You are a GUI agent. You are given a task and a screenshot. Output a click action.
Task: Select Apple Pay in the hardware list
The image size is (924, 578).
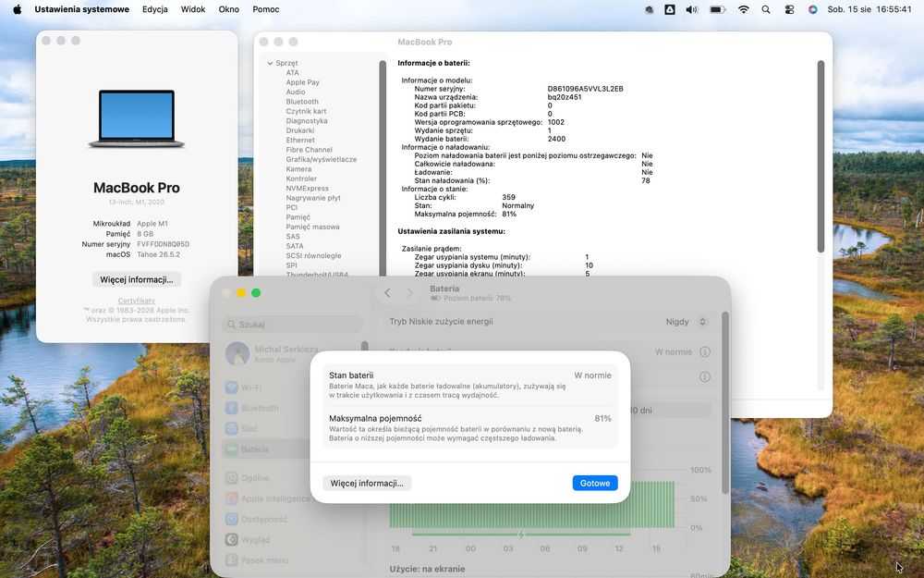(302, 82)
